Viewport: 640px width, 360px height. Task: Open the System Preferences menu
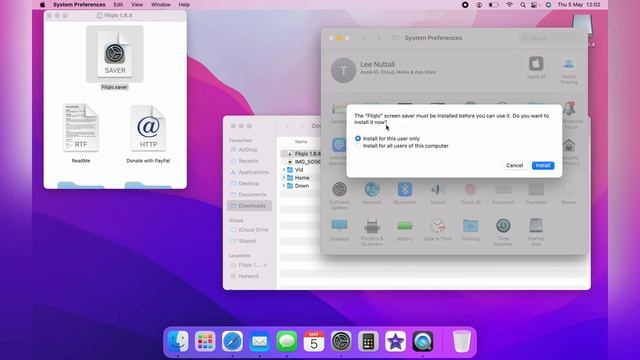pyautogui.click(x=79, y=4)
